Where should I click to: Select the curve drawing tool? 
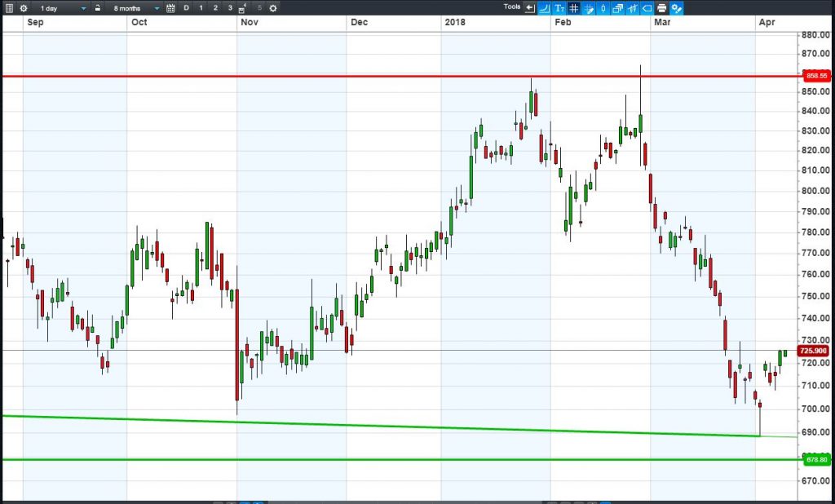(544, 8)
